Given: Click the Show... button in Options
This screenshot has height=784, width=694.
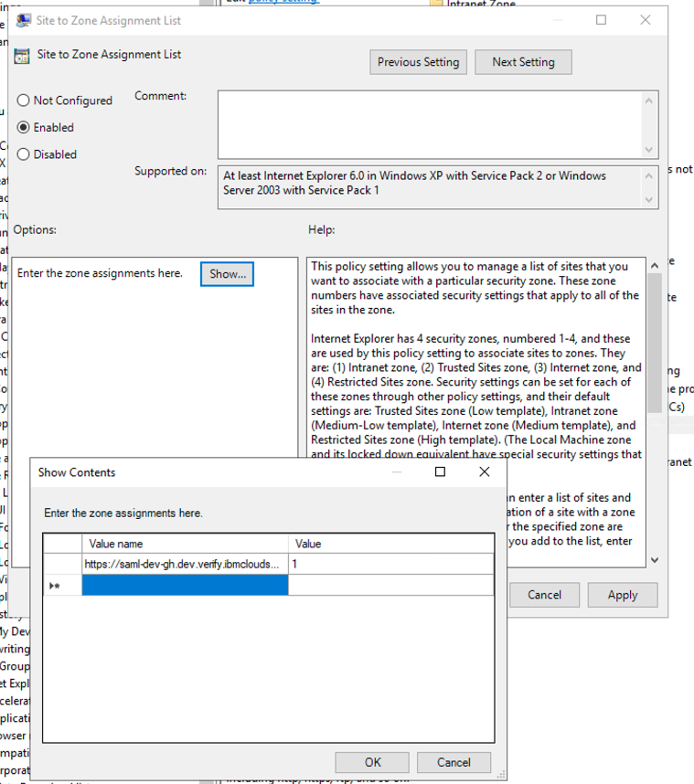Looking at the screenshot, I should pos(227,274).
